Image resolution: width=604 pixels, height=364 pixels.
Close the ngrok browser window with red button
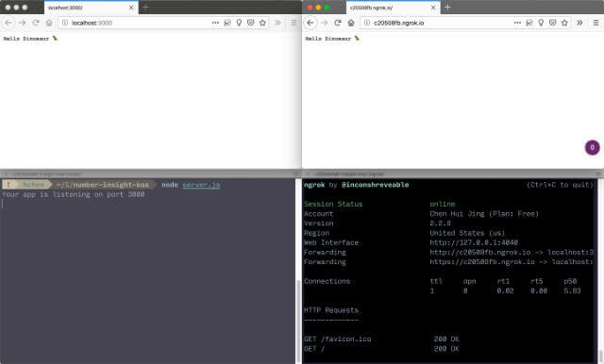[310, 8]
